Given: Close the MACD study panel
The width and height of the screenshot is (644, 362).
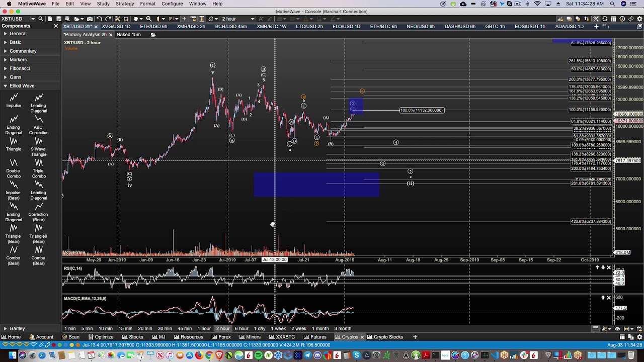Looking at the screenshot, I should [x=608, y=298].
